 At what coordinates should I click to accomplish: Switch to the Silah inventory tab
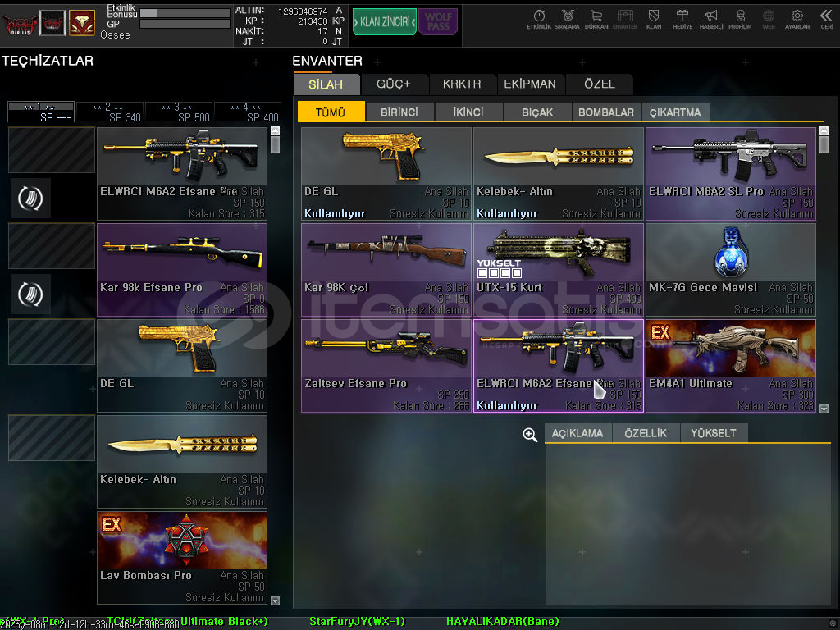point(326,84)
